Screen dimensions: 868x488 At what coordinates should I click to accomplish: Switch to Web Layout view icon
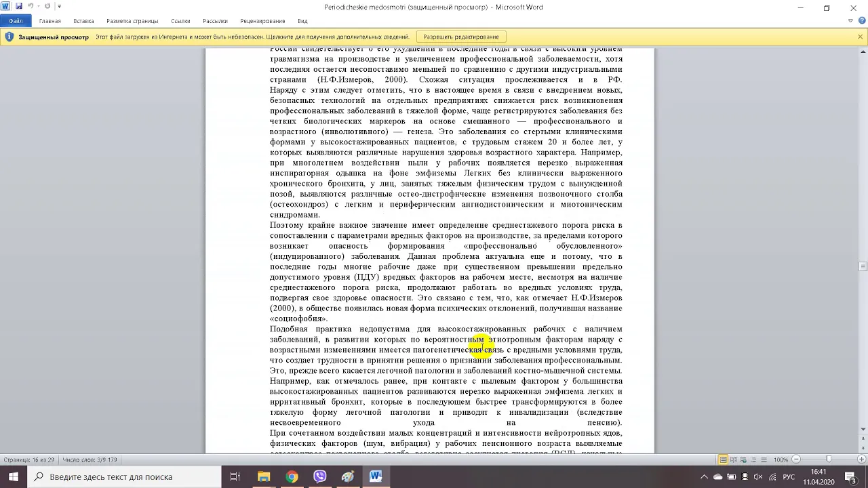[744, 460]
